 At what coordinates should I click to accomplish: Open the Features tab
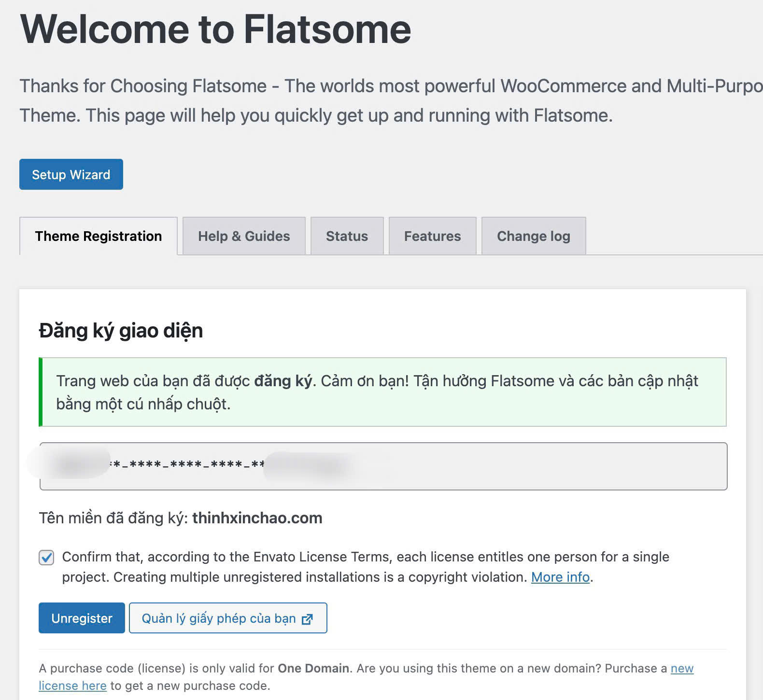click(x=432, y=236)
